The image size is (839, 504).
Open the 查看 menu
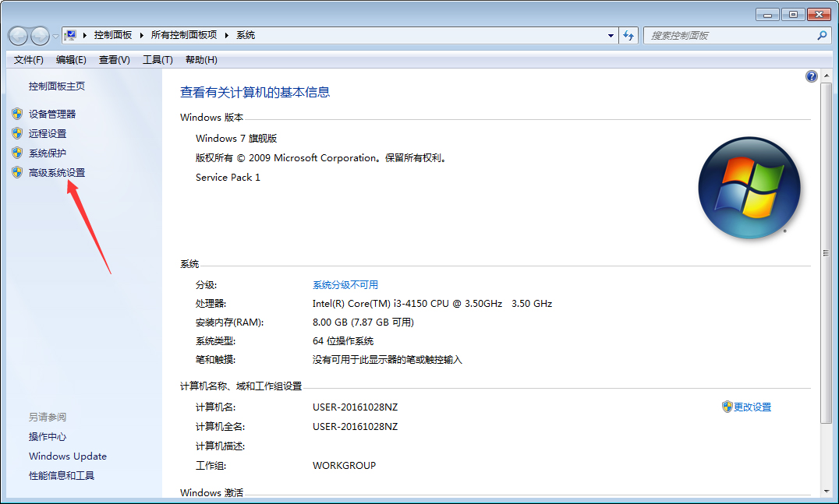coord(114,59)
